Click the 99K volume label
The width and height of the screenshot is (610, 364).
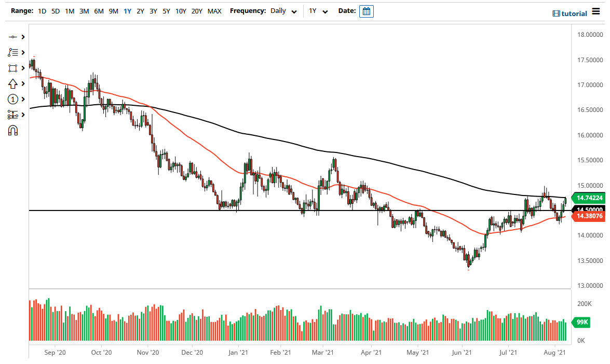580,322
